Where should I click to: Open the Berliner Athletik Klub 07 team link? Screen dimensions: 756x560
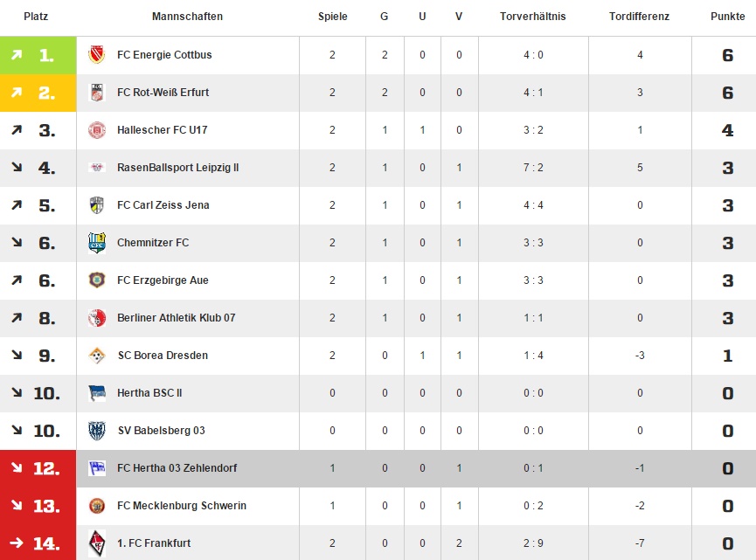click(x=176, y=318)
